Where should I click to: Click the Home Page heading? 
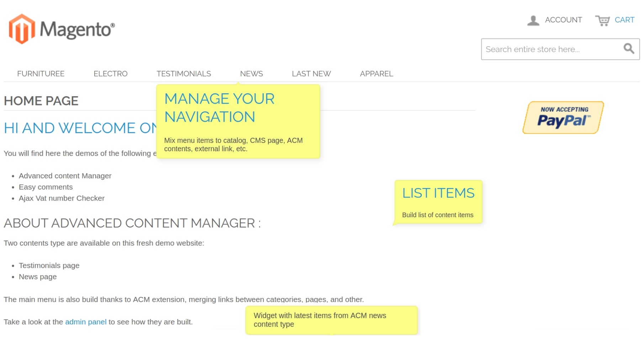(x=41, y=101)
